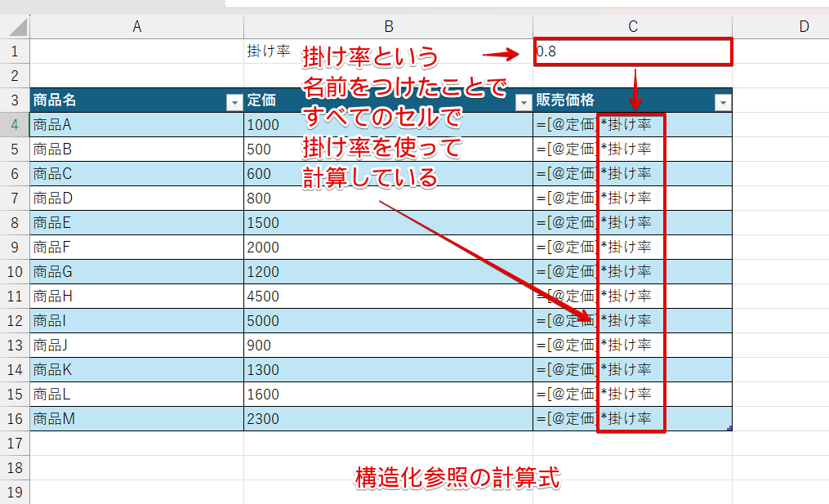Select row 19 header

click(15, 493)
